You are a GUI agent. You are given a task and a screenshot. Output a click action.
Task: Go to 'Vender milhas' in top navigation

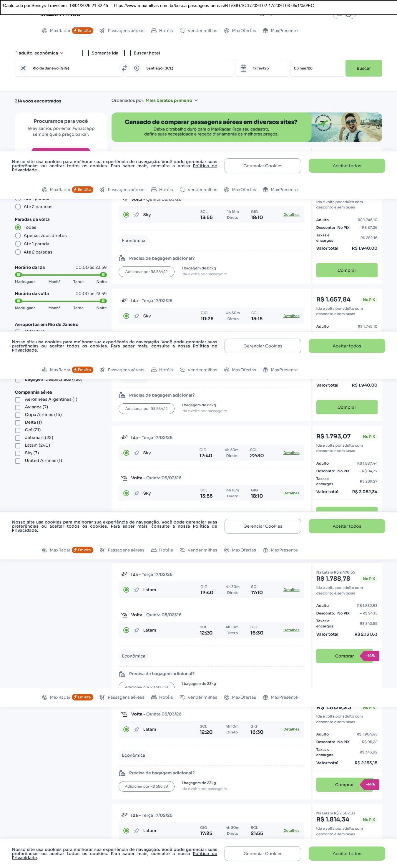coord(198,31)
